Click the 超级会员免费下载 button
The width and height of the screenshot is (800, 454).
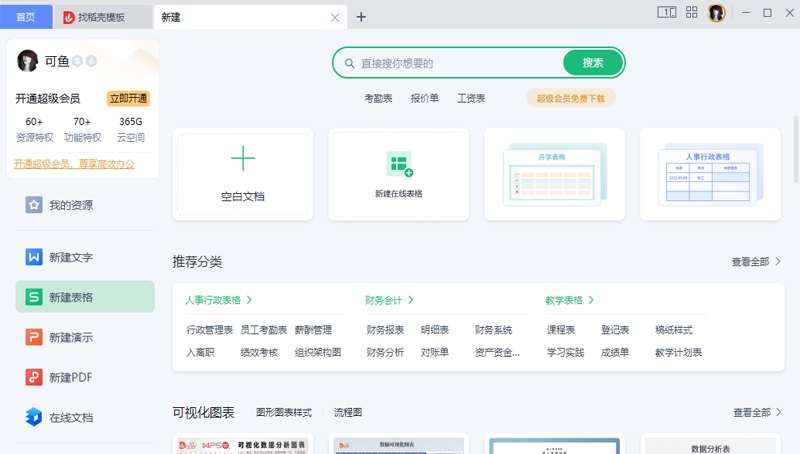[570, 98]
